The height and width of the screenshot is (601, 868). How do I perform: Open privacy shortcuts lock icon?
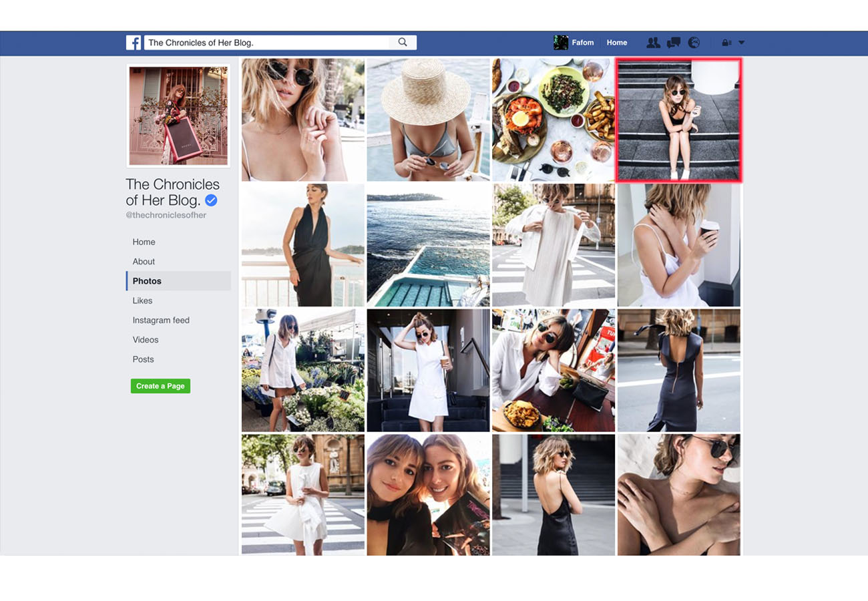click(726, 43)
